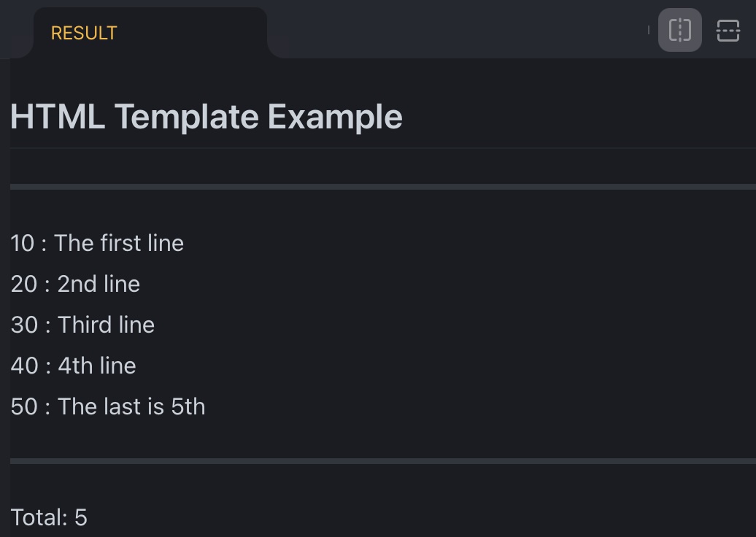This screenshot has height=537, width=756.
Task: Click the number 10 in the list
Action: (23, 243)
